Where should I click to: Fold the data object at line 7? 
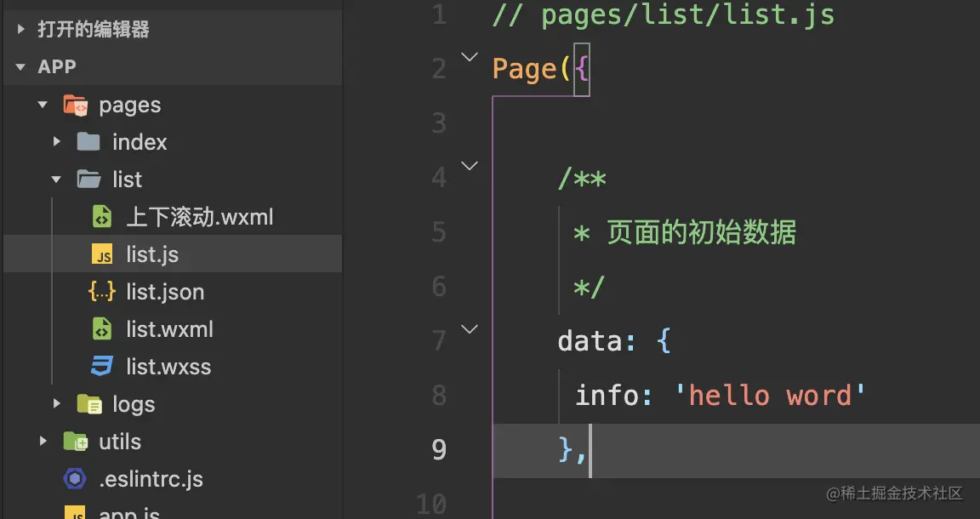[470, 329]
